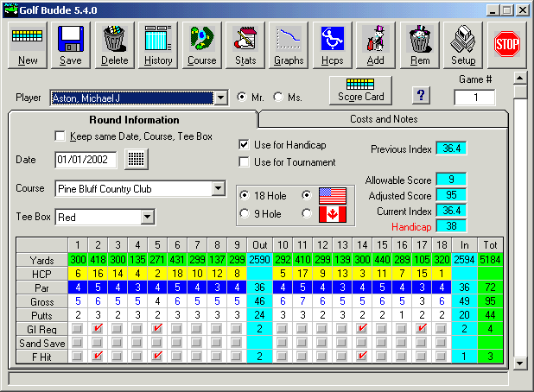The image size is (534, 392).
Task: Click HCP value 18 for hole 6
Action: 177,274
